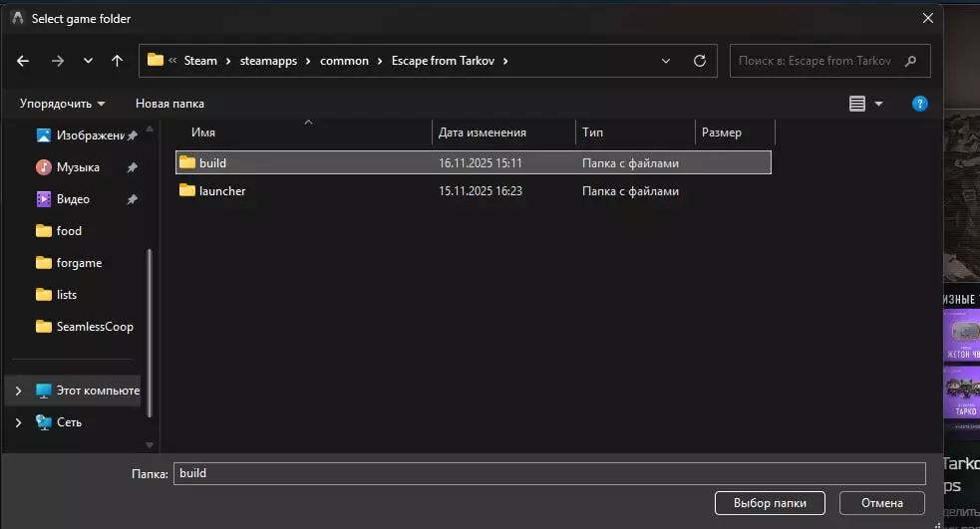This screenshot has height=529, width=980.
Task: Click the launcher folder icon
Action: tap(186, 190)
